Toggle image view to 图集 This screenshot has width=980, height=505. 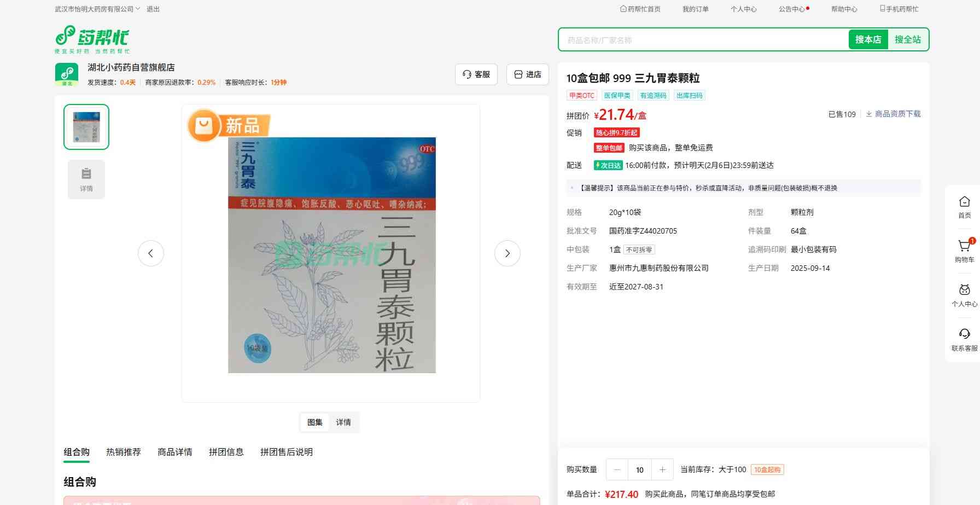(x=314, y=422)
